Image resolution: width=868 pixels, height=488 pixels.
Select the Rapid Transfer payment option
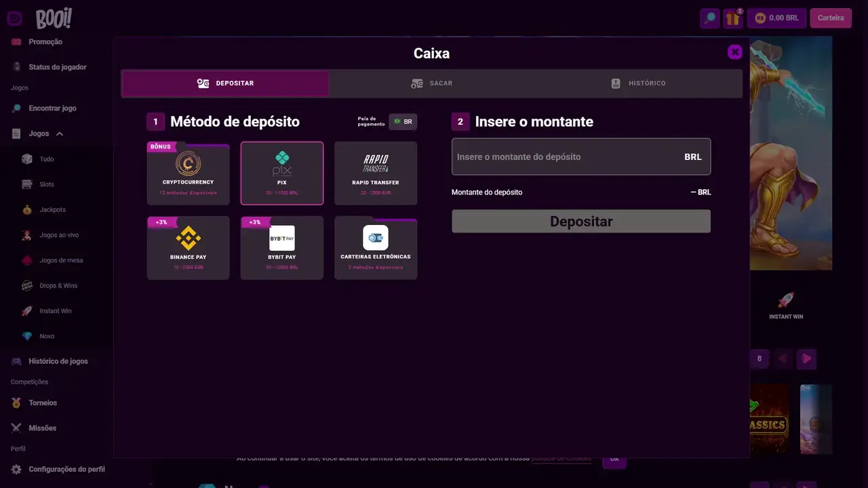[376, 174]
